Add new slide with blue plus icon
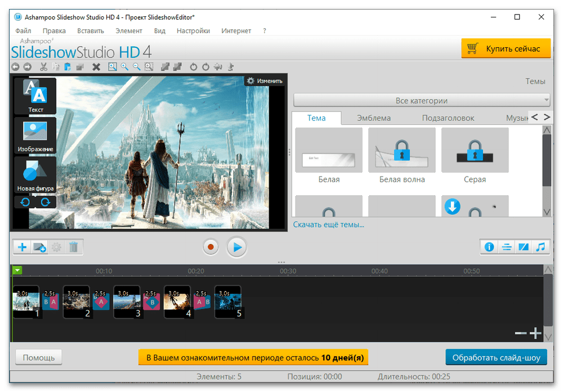Screen dimensions: 563x392 tap(23, 247)
